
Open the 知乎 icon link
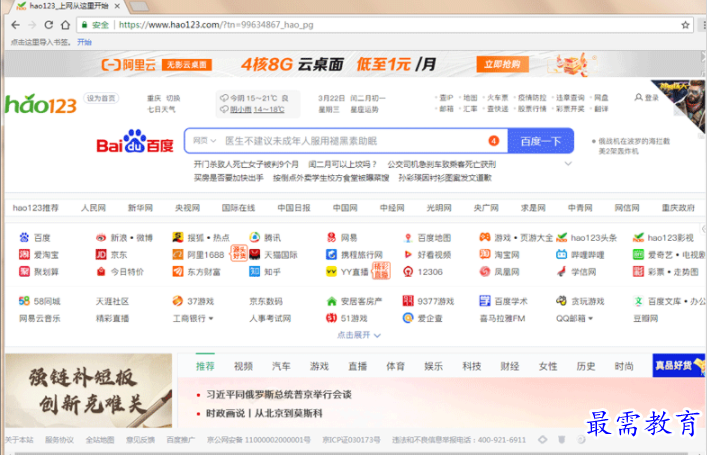point(255,272)
